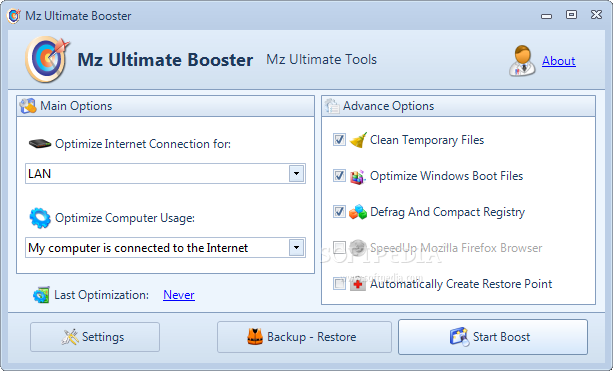Image resolution: width=613 pixels, height=371 pixels.
Task: Click the doctor avatar icon beside About
Action: [x=522, y=61]
